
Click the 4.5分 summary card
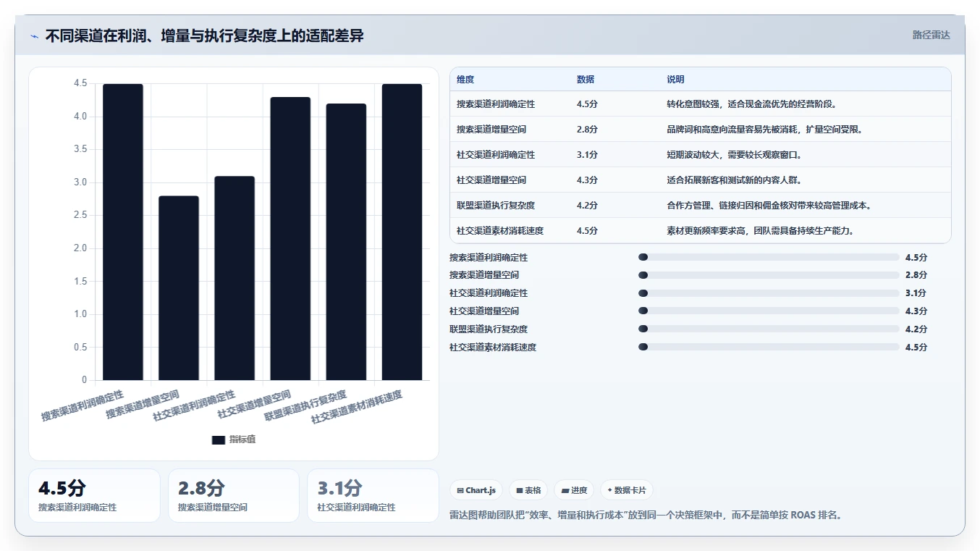tap(94, 495)
